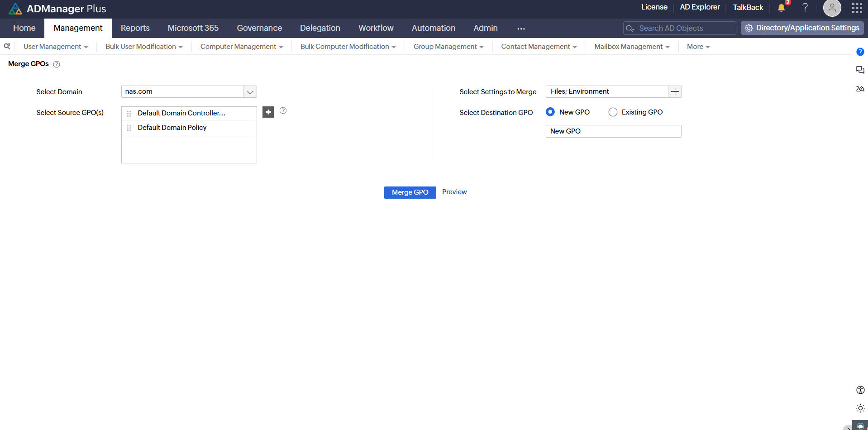
Task: Click drag handle of Default Domain Controller row
Action: point(129,114)
